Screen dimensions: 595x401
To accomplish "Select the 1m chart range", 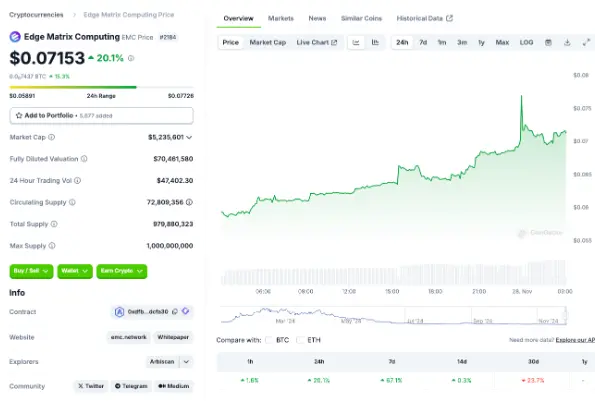I will [442, 42].
